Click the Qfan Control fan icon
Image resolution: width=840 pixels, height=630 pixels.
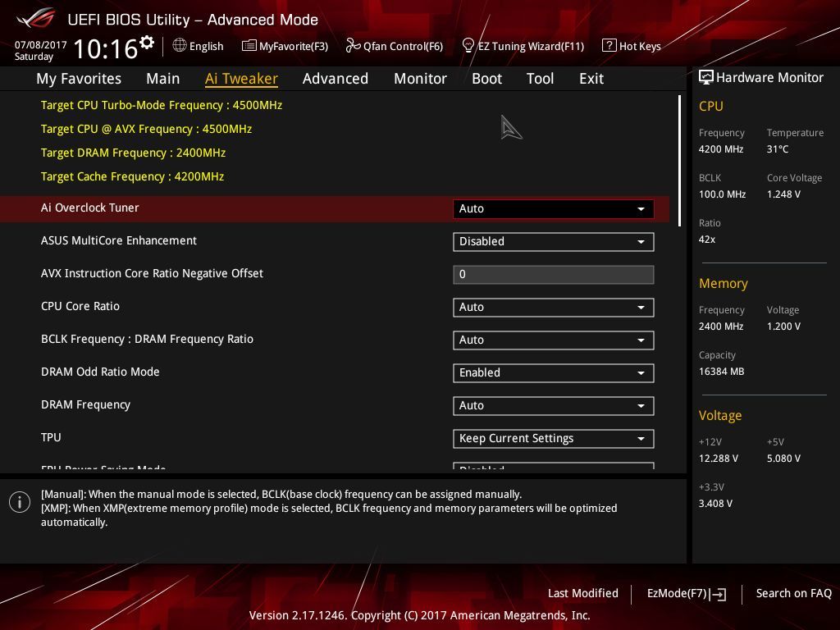coord(353,46)
